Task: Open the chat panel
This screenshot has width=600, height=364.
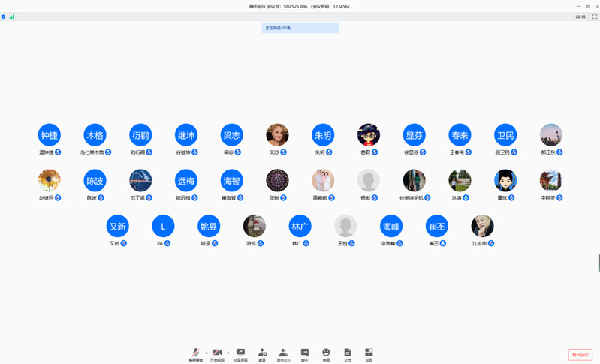Action: (305, 353)
